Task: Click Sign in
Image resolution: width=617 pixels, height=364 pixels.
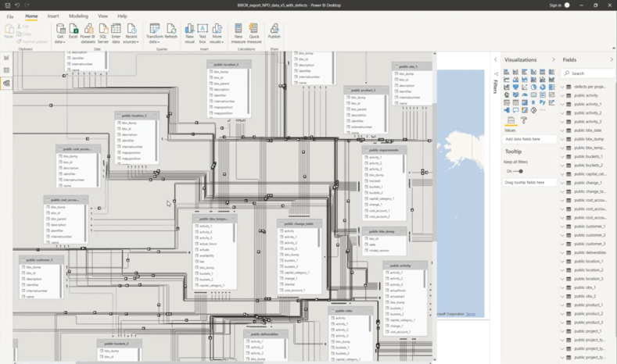Action: point(555,5)
